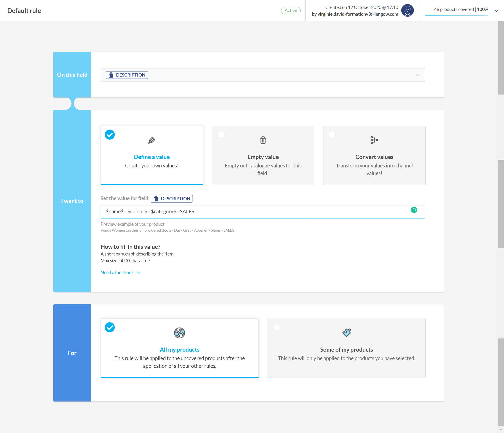The height and width of the screenshot is (433, 504).
Task: Click the branch icon on Convert values
Action: click(x=374, y=140)
